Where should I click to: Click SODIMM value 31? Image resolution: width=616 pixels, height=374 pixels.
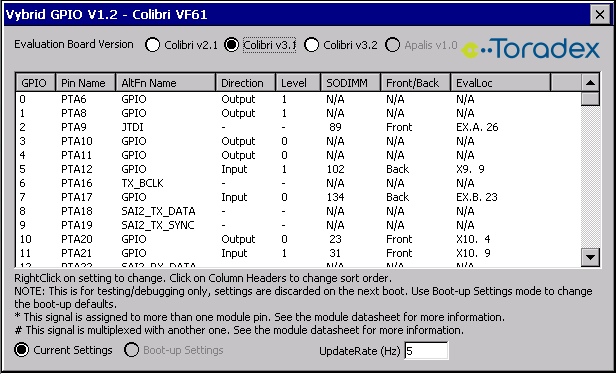pyautogui.click(x=336, y=253)
